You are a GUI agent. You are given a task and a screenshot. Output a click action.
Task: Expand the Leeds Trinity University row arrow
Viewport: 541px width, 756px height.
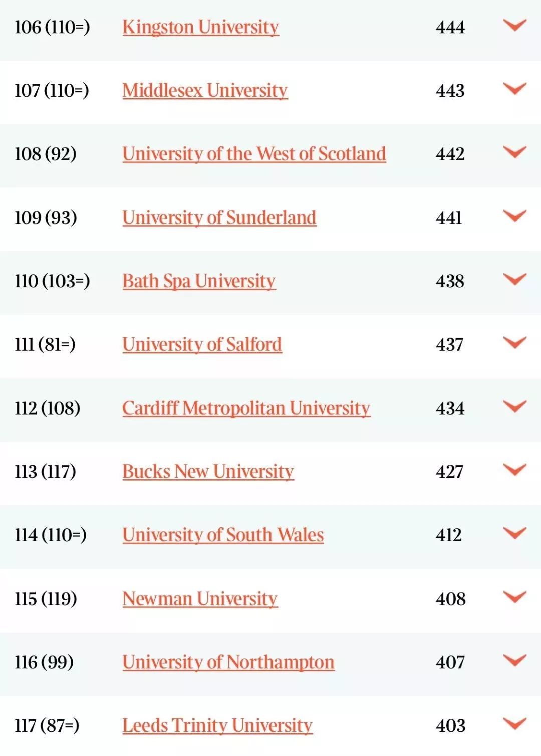(515, 723)
